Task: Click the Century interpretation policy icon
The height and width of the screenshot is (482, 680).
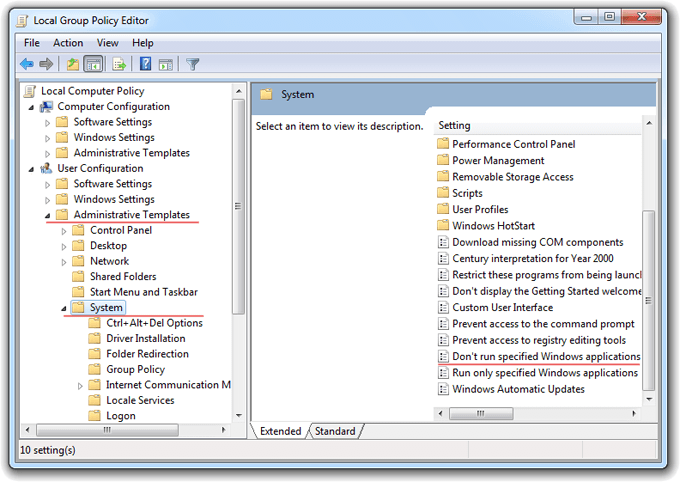Action: tap(443, 259)
